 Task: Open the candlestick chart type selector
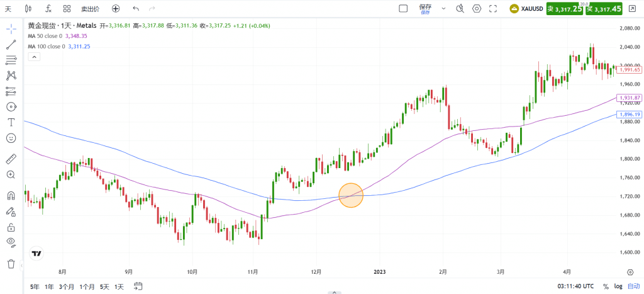coord(28,8)
